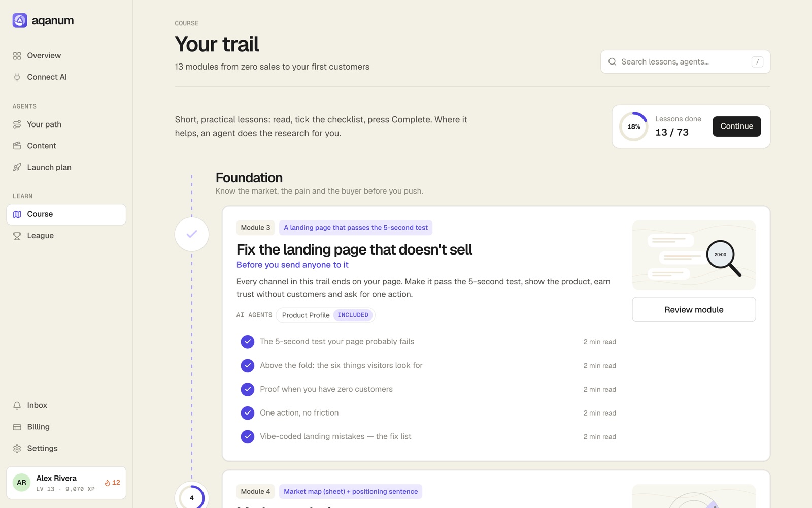The height and width of the screenshot is (508, 812).
Task: Click the Your path route icon
Action: (17, 124)
